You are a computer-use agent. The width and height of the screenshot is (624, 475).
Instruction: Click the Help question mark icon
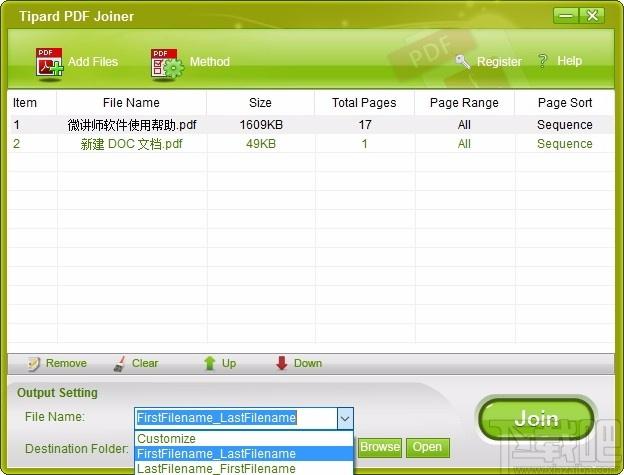pos(542,61)
